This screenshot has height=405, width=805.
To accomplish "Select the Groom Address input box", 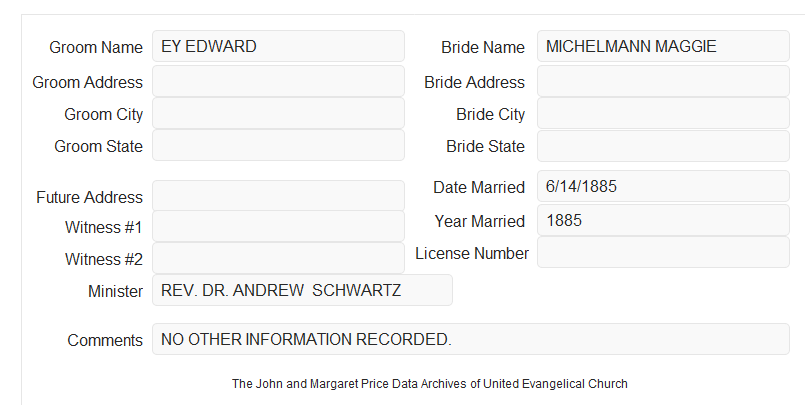I will [278, 81].
